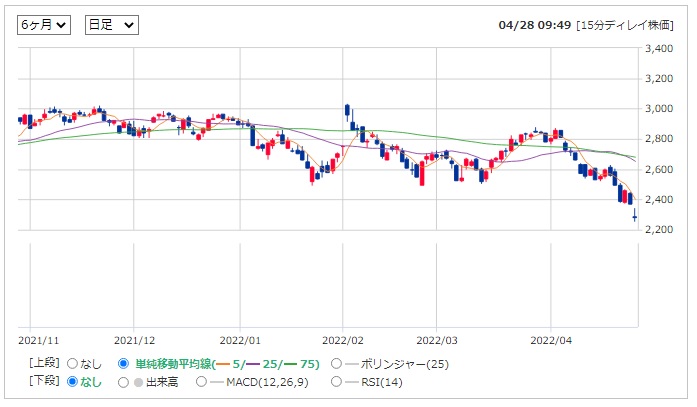Select 出来高 radio button
The height and width of the screenshot is (407, 697).
[123, 382]
